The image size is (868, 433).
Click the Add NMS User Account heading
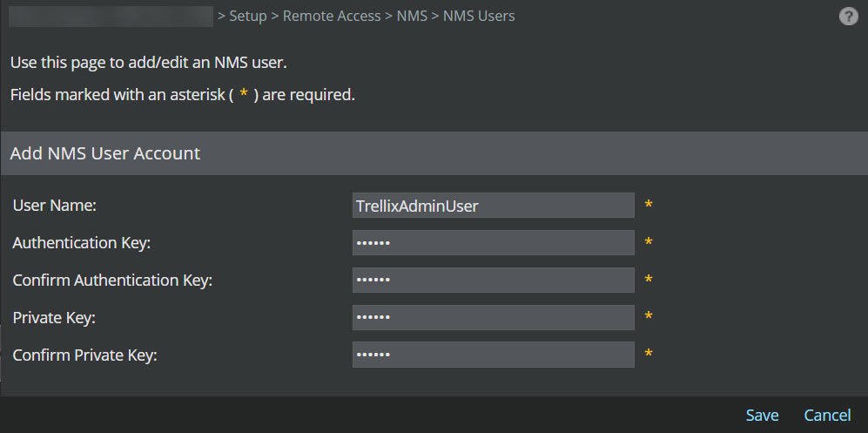[105, 153]
